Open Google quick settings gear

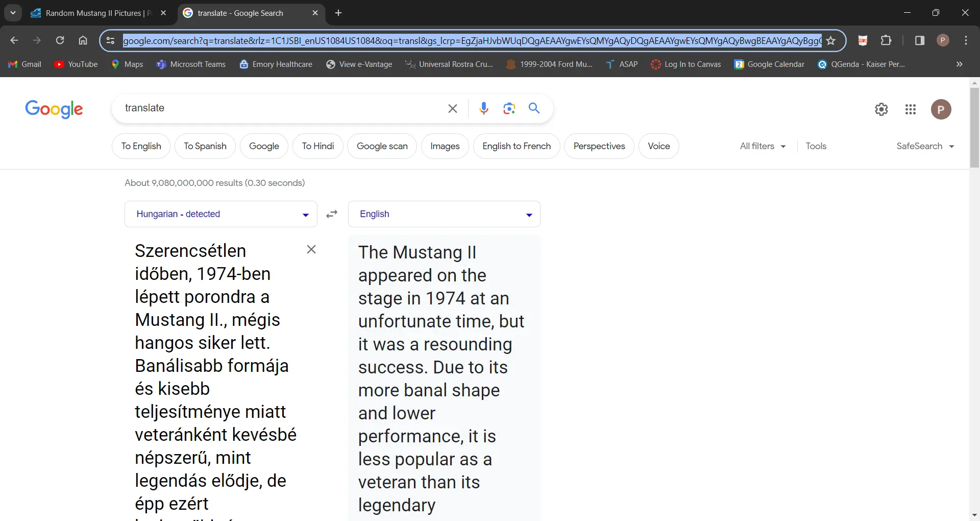(x=881, y=109)
